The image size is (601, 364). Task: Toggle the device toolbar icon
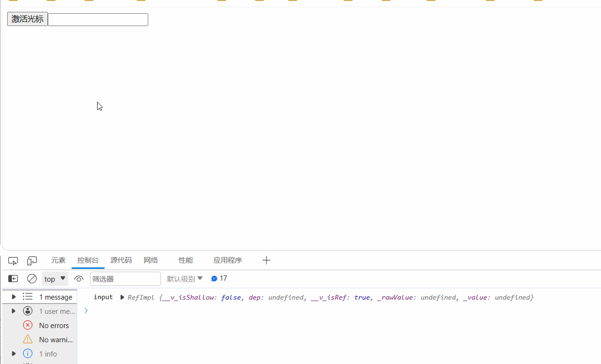pyautogui.click(x=31, y=260)
